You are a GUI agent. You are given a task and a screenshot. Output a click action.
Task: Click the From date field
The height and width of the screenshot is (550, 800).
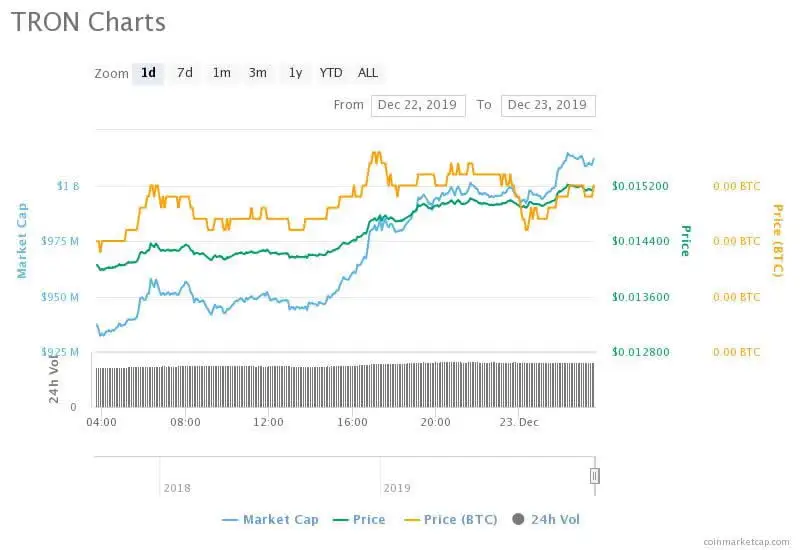(x=418, y=105)
